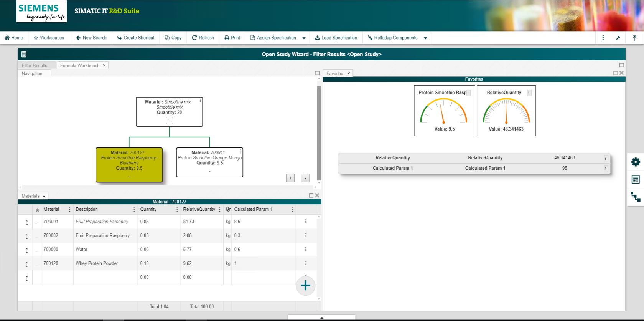Click the RelativeQuantity gauge widget

coord(506,111)
